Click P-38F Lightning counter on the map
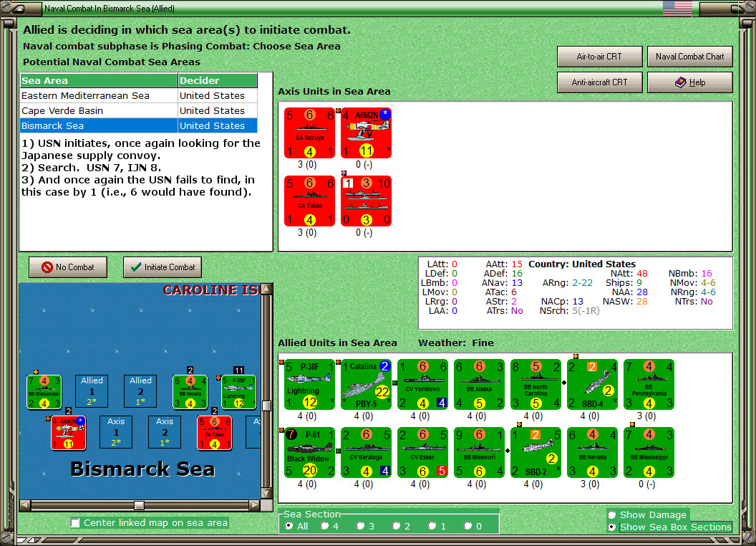Image resolution: width=756 pixels, height=546 pixels. click(238, 392)
